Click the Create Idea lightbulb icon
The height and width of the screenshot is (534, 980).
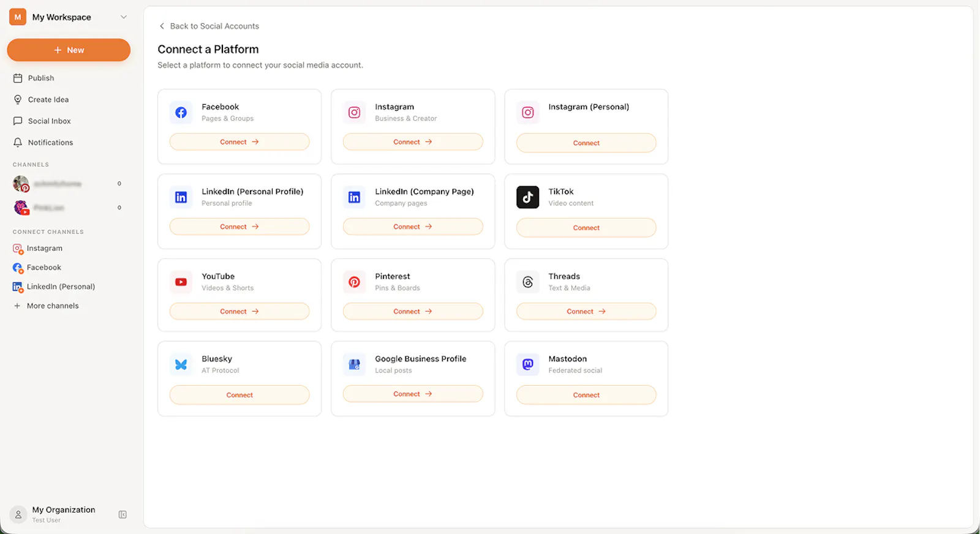click(x=18, y=99)
